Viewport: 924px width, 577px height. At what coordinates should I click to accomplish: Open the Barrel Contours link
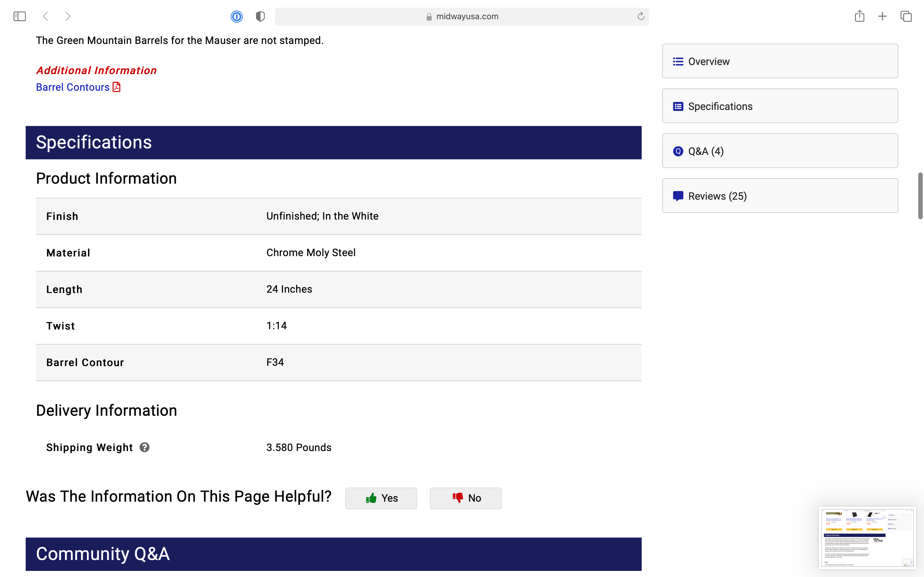point(73,87)
